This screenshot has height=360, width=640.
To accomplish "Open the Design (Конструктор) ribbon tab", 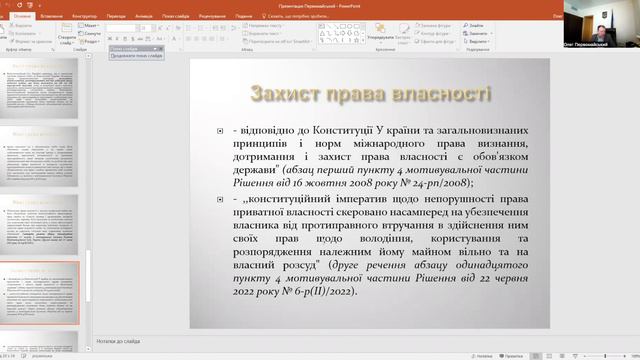I will click(84, 16).
